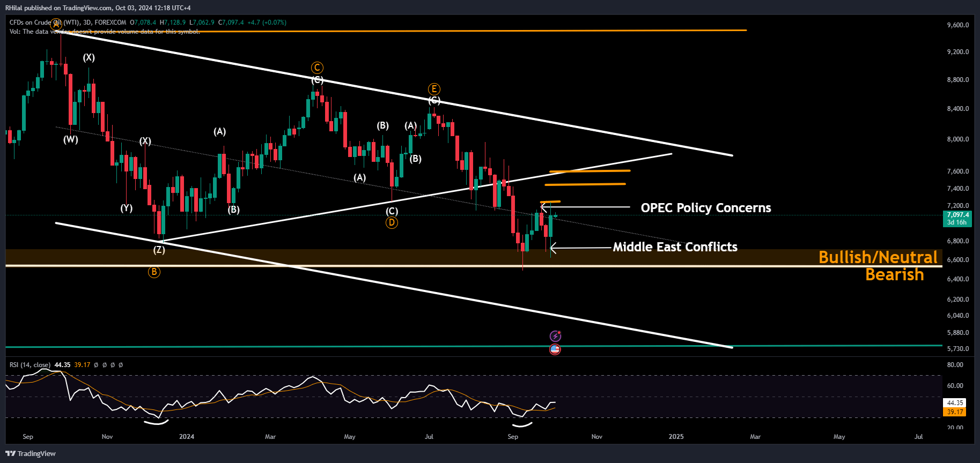
Task: Click the current price tag 7,097.4
Action: click(957, 215)
